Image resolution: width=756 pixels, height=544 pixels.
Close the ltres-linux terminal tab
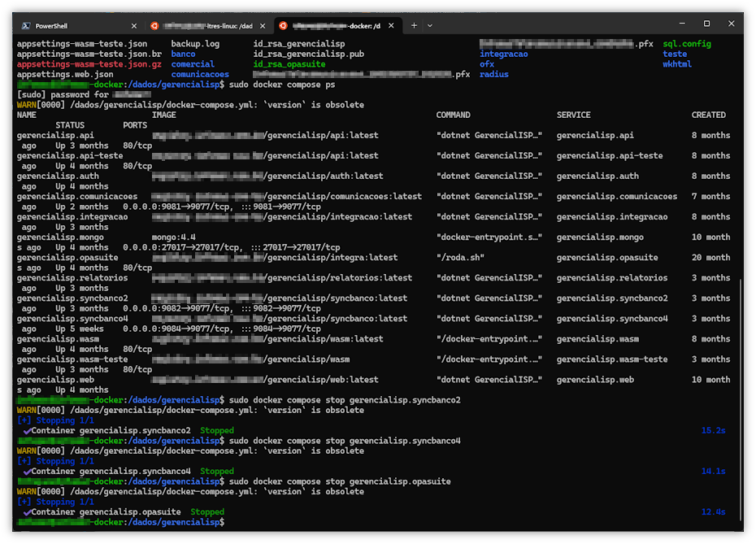pos(263,25)
